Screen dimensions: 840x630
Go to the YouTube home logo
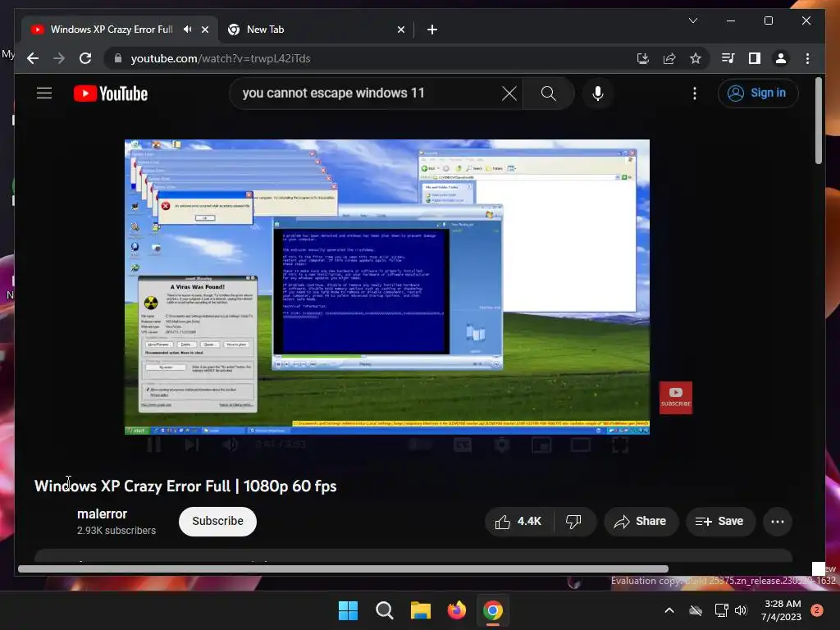111,94
